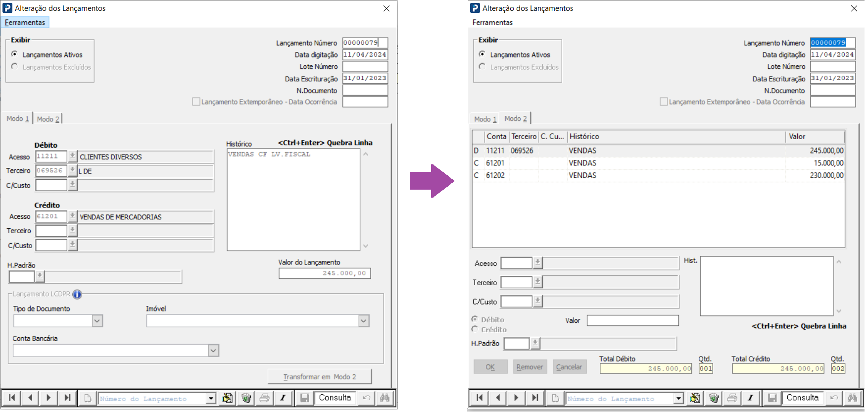Open lookup arrow beside Crédito Acesso 61201
The width and height of the screenshot is (868, 412).
pos(72,216)
